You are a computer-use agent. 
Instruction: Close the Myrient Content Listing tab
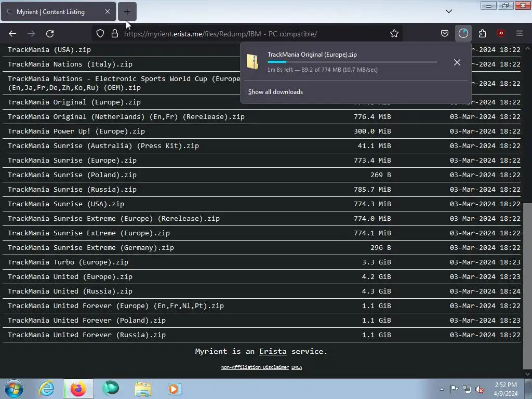[x=107, y=11]
